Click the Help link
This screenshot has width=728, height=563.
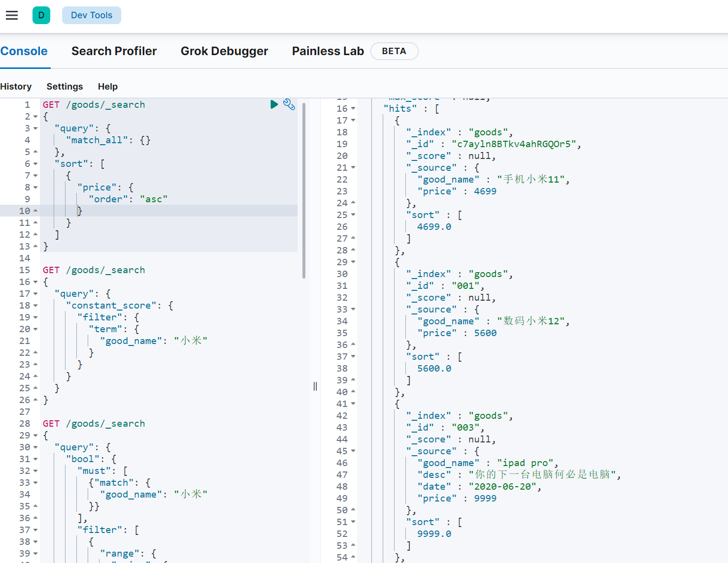tap(107, 87)
